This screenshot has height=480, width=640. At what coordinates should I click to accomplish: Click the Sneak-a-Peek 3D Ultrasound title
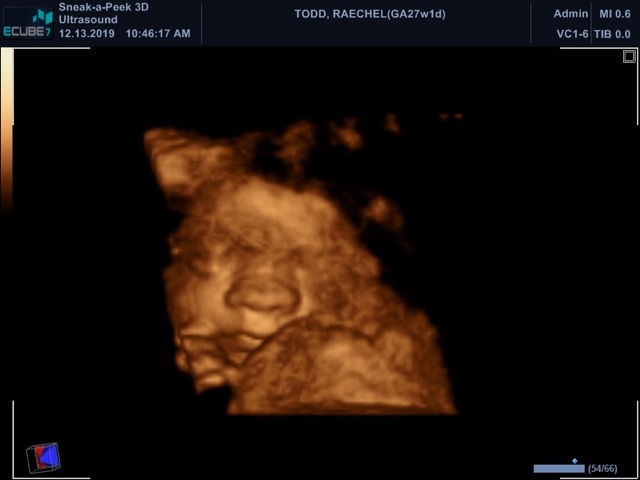pyautogui.click(x=103, y=13)
